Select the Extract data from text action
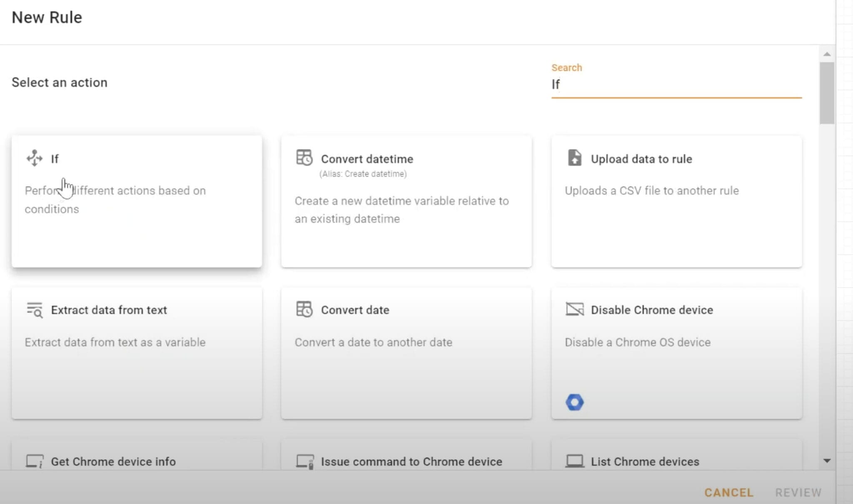This screenshot has width=853, height=504. [137, 352]
